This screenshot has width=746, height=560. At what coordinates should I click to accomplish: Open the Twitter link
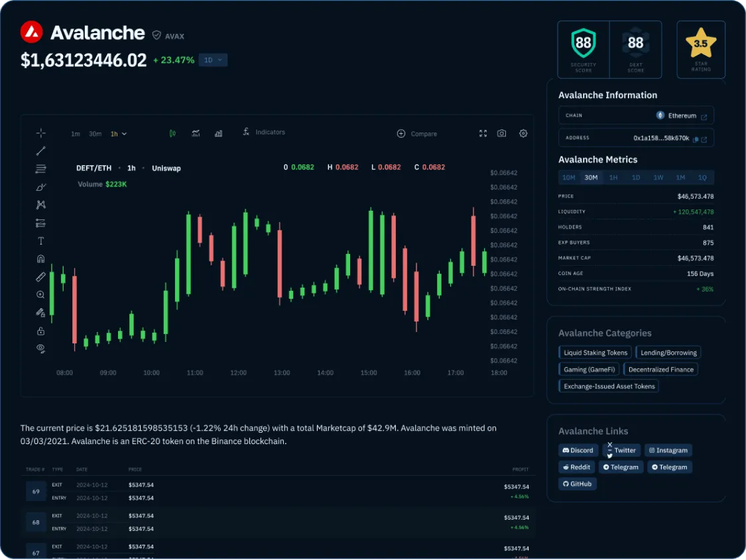[621, 450]
